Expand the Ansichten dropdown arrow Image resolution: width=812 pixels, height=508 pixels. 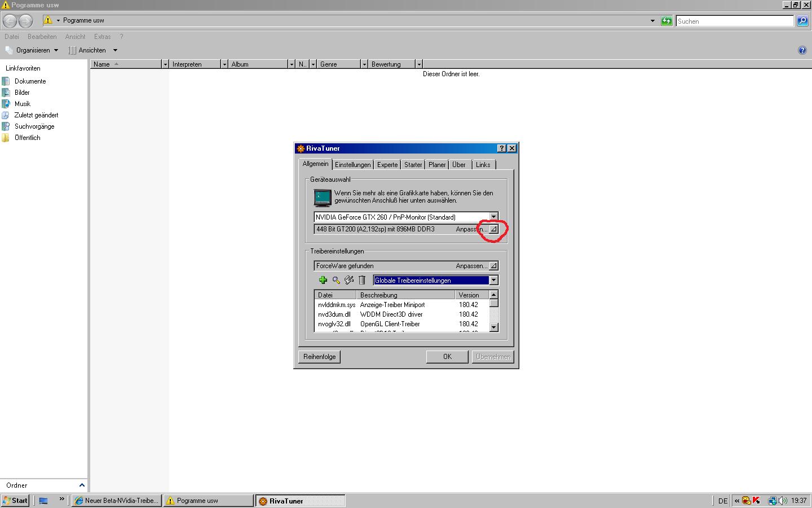(115, 50)
